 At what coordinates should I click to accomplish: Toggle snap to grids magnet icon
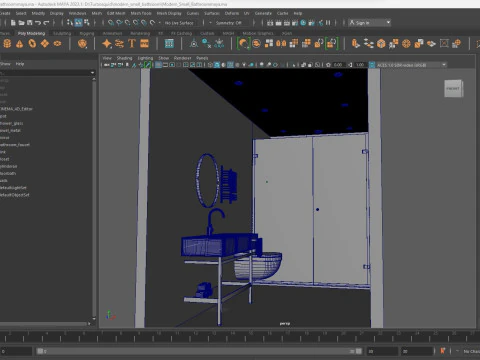click(111, 23)
